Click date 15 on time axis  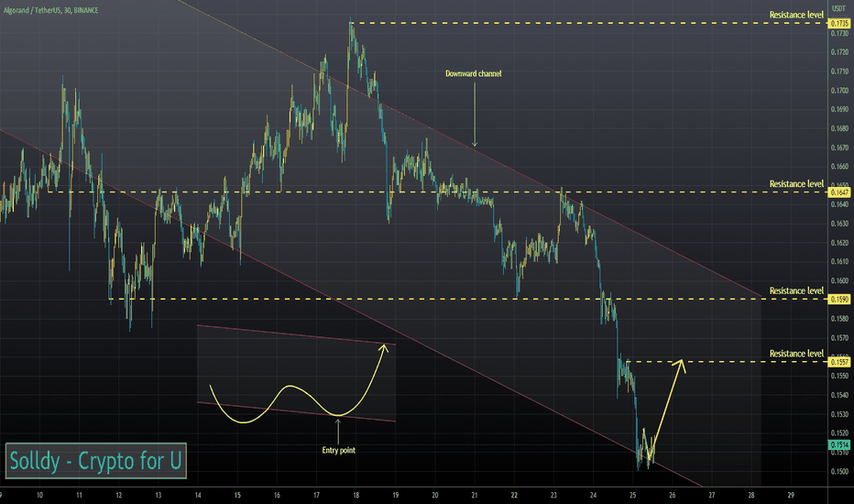(x=237, y=495)
